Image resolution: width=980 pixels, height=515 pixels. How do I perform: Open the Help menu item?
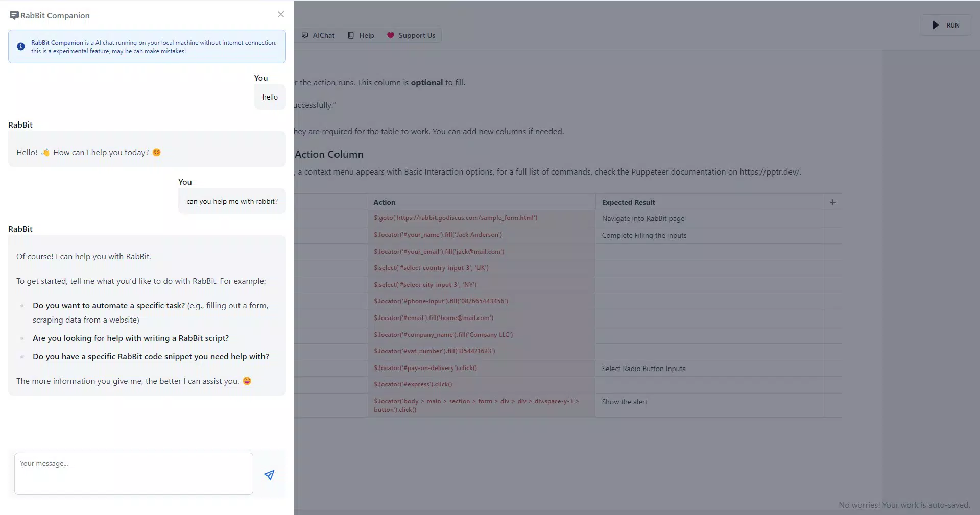pos(361,35)
